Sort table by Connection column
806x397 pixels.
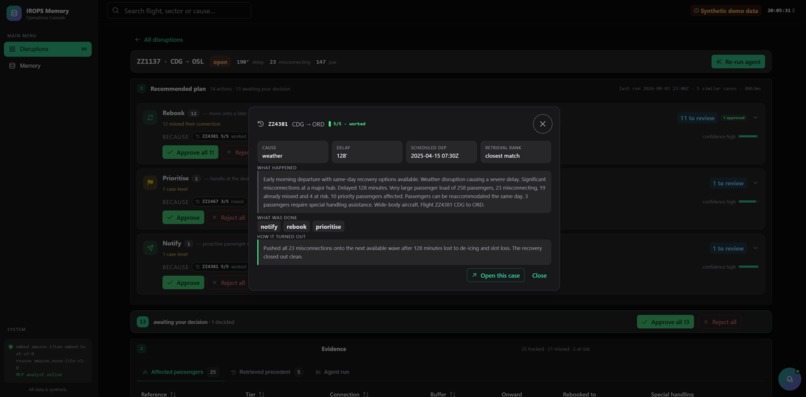point(348,394)
